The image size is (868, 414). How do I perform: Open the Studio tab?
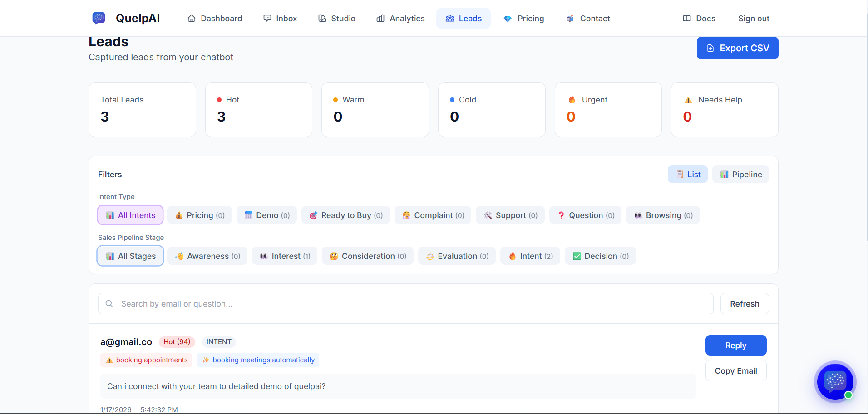336,19
